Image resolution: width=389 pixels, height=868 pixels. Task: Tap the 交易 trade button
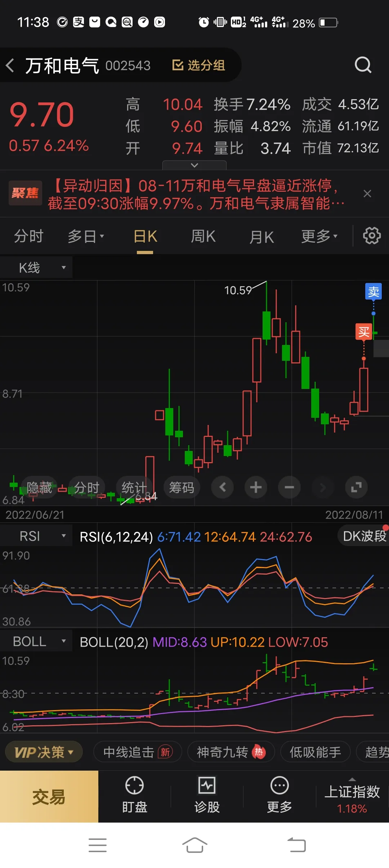(x=49, y=797)
